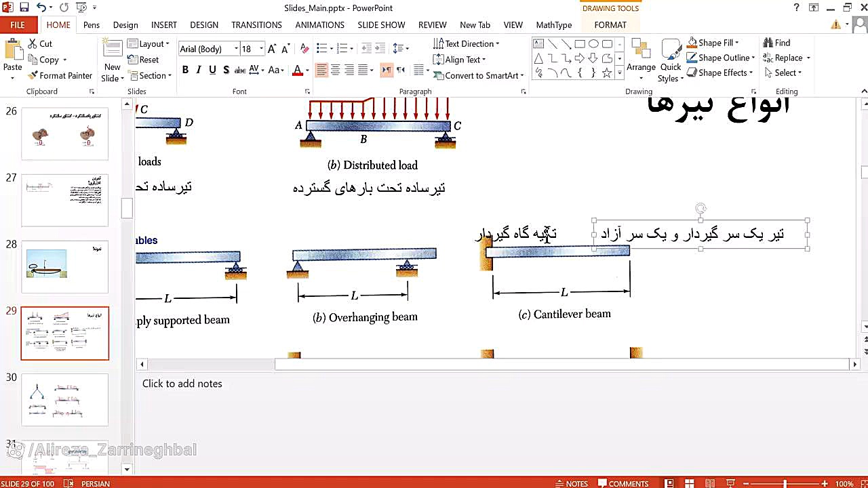Viewport: 868px width, 488px height.
Task: Toggle Italic formatting
Action: point(199,70)
